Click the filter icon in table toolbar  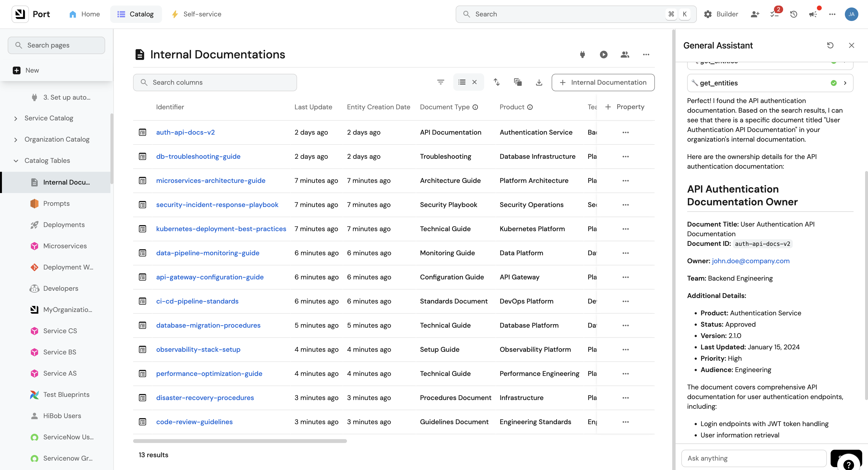(x=441, y=82)
